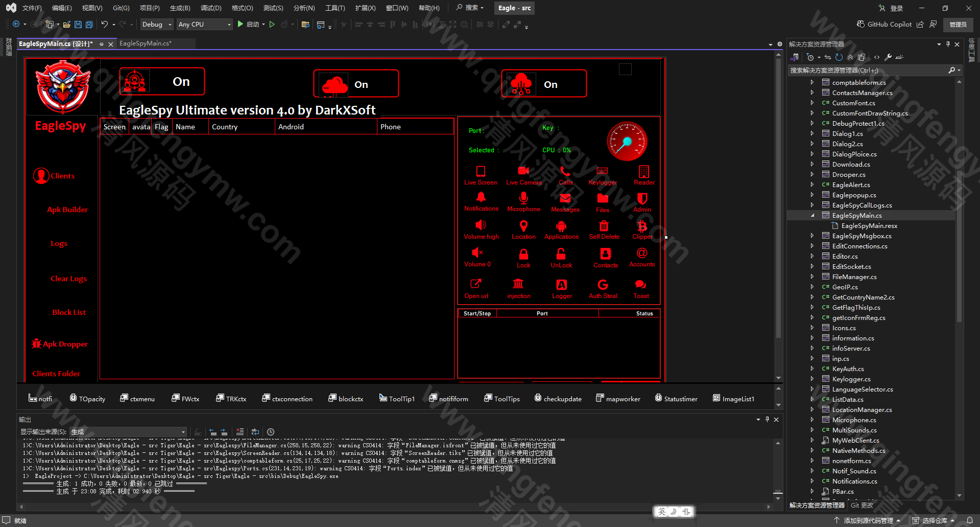Open the 调试(D) menu
Screen dimensions: 980x527
coord(211,8)
